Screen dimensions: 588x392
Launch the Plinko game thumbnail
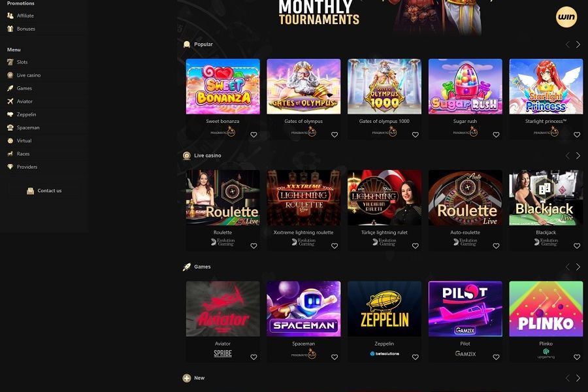click(x=546, y=309)
